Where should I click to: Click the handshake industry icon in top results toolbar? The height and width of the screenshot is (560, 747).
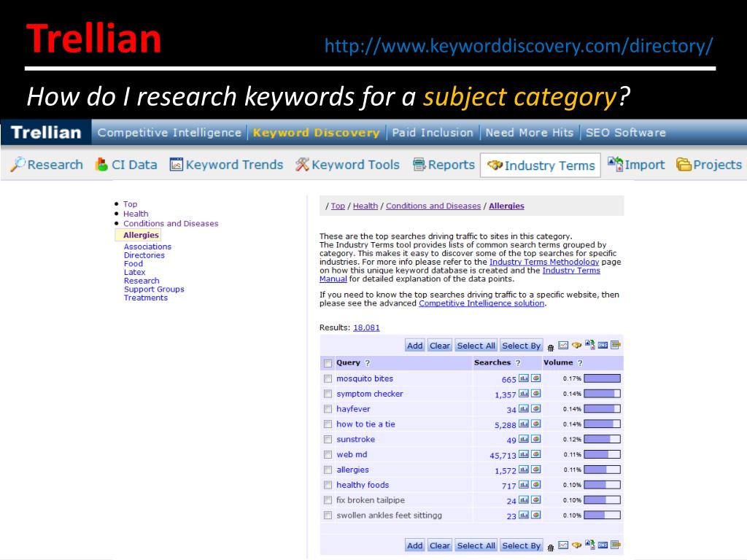[576, 345]
